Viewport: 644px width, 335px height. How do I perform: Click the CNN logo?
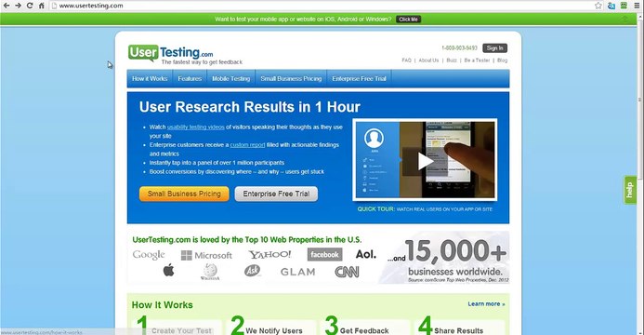[x=347, y=272]
